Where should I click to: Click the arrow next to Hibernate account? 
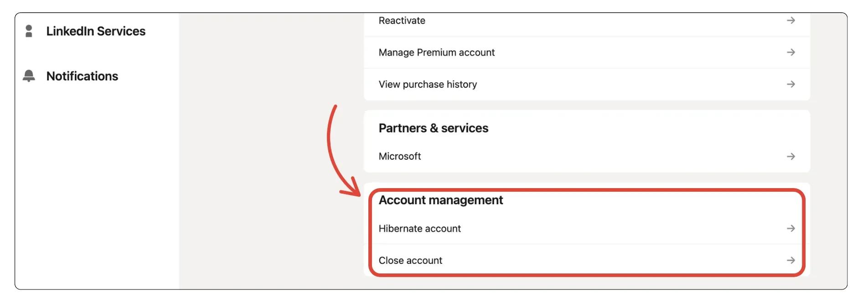click(x=790, y=228)
